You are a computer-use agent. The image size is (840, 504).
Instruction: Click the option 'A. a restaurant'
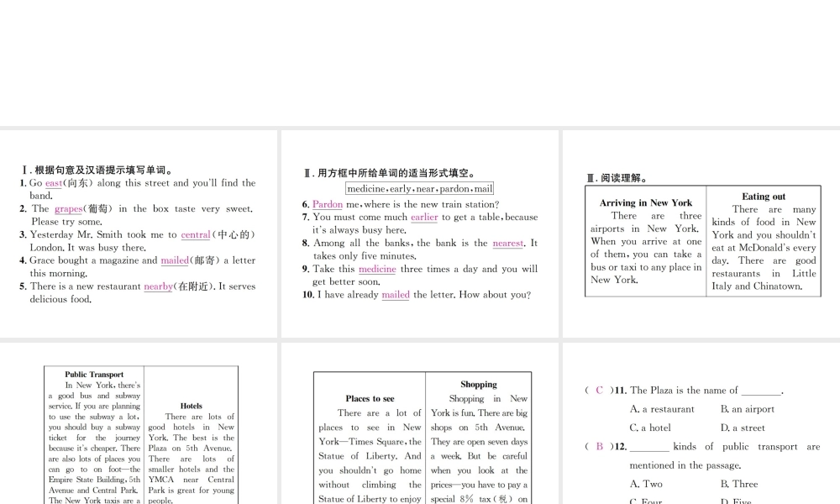tap(662, 409)
